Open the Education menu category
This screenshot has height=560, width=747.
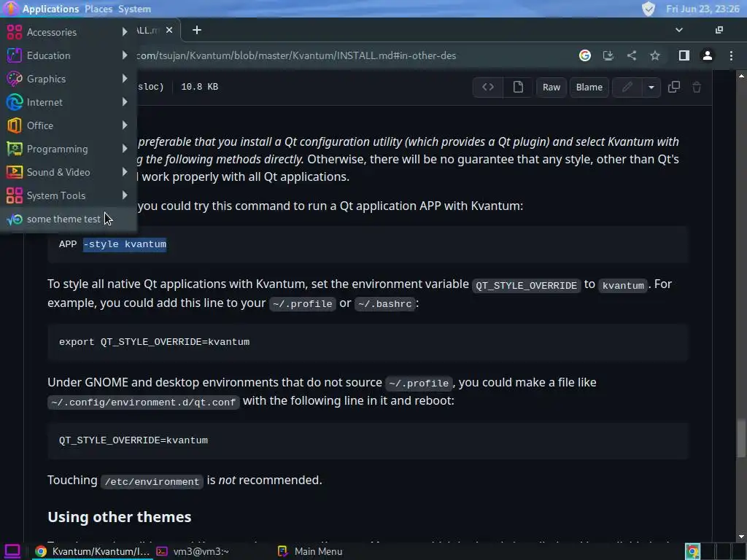[68, 55]
